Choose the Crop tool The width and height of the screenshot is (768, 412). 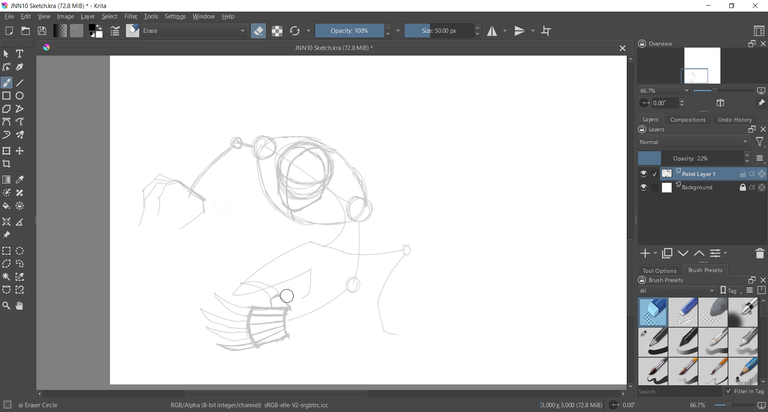coord(6,164)
